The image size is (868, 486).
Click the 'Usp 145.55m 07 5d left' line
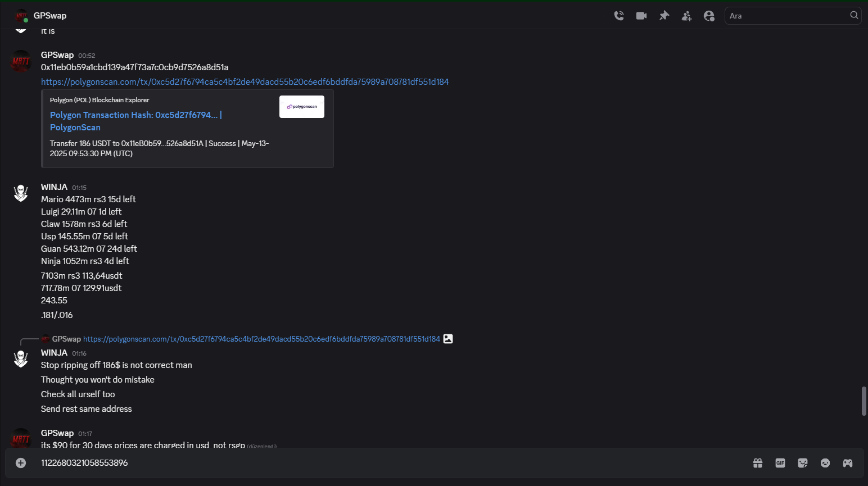84,237
